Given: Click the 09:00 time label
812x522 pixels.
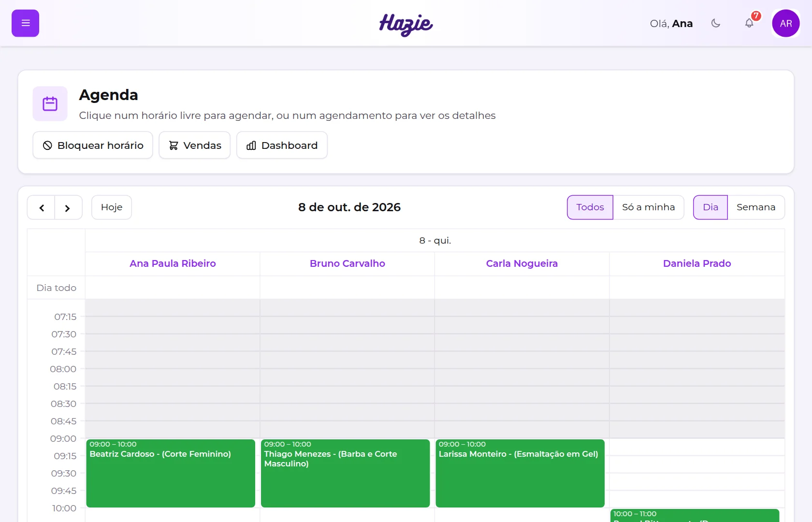Looking at the screenshot, I should click(x=63, y=438).
